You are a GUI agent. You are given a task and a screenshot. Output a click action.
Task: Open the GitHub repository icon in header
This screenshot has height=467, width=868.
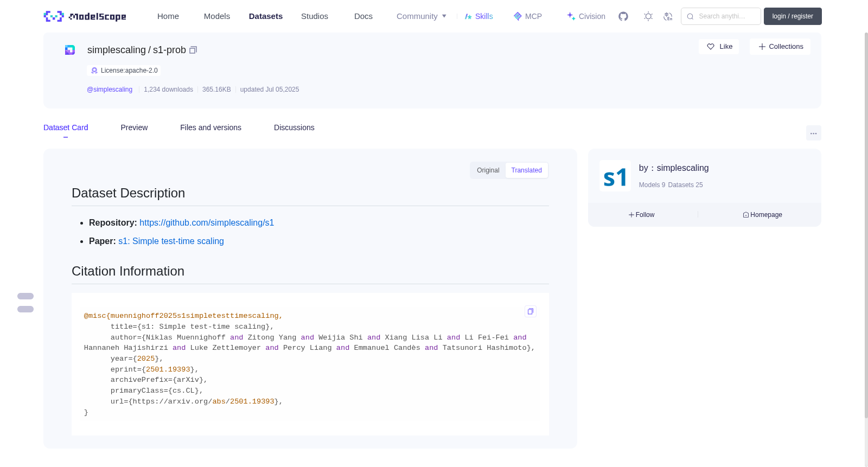(623, 16)
